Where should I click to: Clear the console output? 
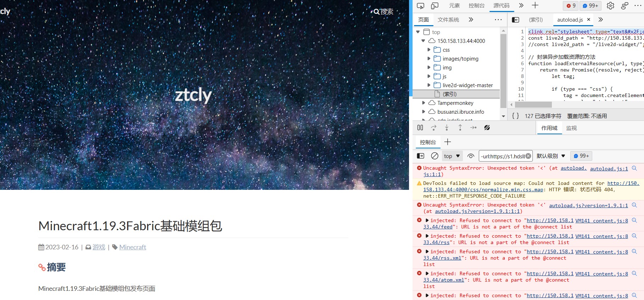(x=435, y=156)
